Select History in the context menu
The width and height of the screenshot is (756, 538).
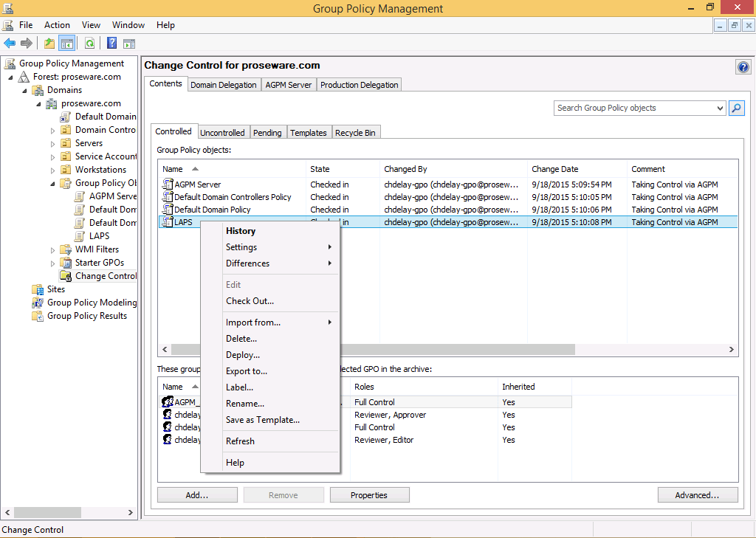pos(241,231)
